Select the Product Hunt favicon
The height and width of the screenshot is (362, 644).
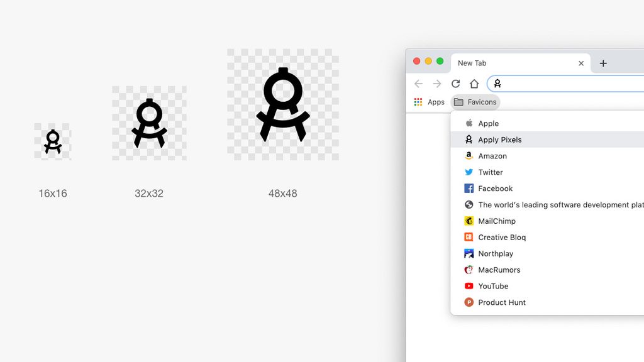469,302
